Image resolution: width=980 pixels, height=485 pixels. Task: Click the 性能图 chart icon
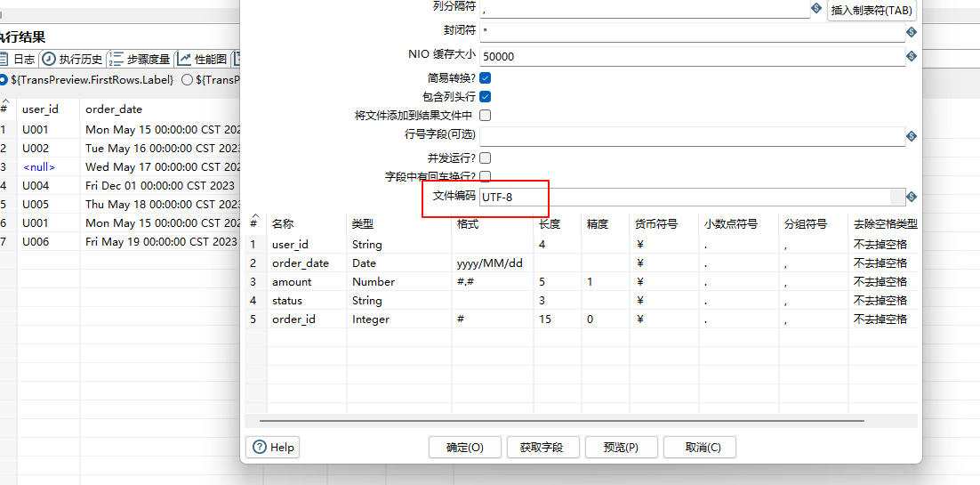click(184, 60)
